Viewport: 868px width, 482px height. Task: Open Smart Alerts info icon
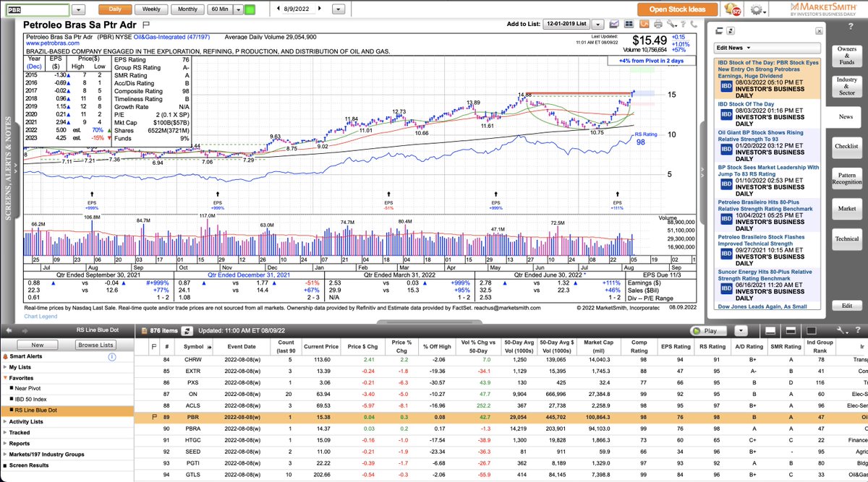coord(113,356)
